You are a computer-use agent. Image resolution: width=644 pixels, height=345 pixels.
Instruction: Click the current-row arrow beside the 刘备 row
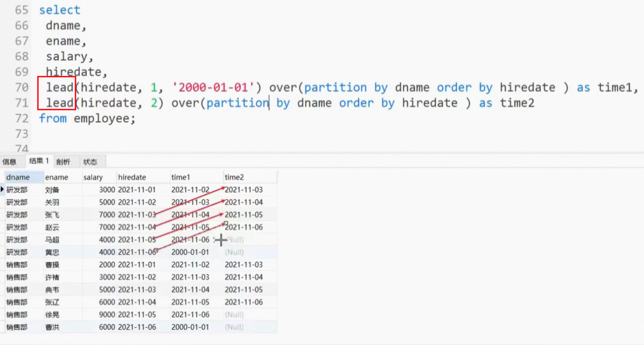pyautogui.click(x=3, y=189)
